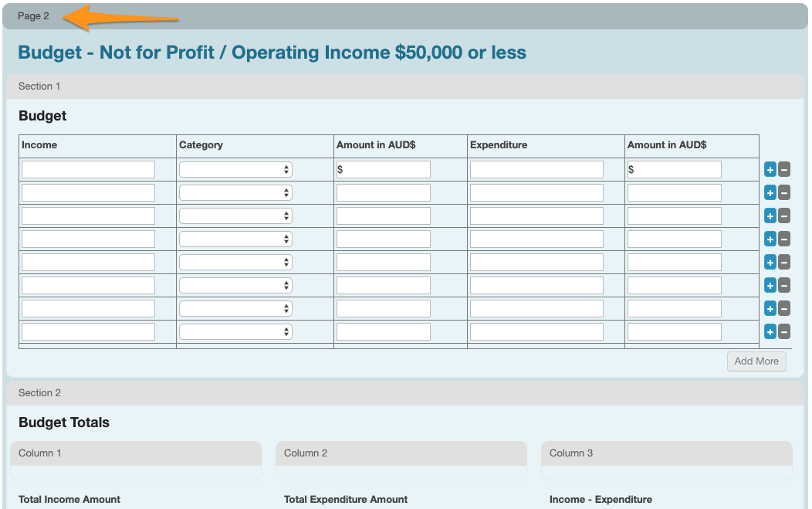Click the first Expenditure text field

pos(536,170)
